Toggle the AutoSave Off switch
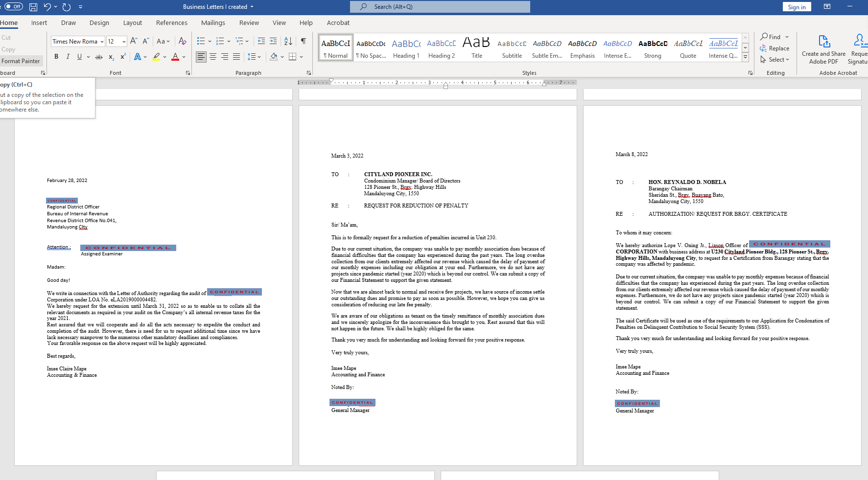 (x=14, y=7)
